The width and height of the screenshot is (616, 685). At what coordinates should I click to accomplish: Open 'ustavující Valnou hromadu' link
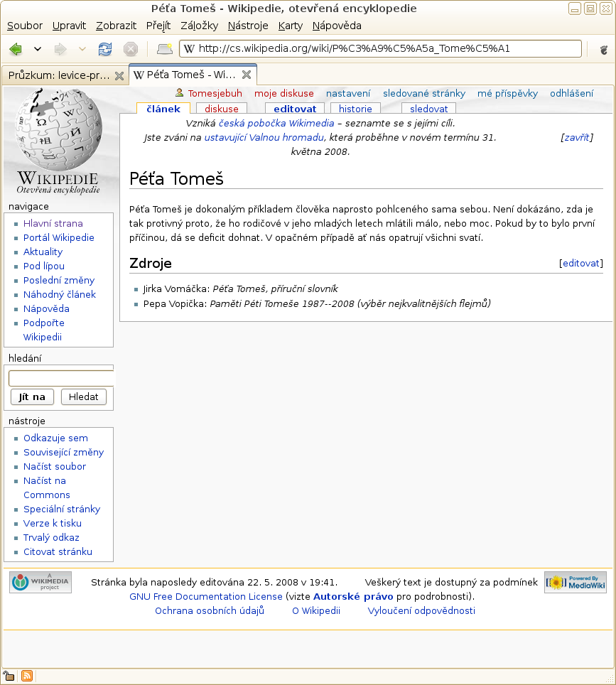point(264,137)
